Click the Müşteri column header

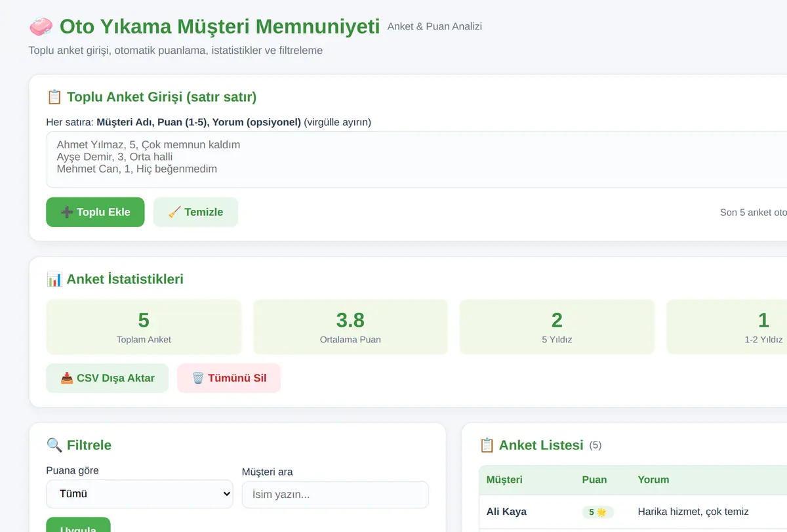tap(504, 480)
